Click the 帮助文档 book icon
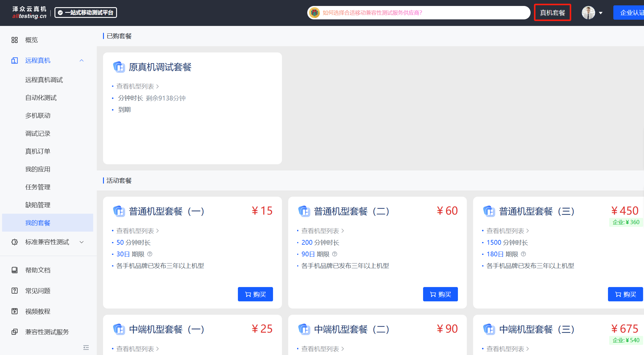 14,270
